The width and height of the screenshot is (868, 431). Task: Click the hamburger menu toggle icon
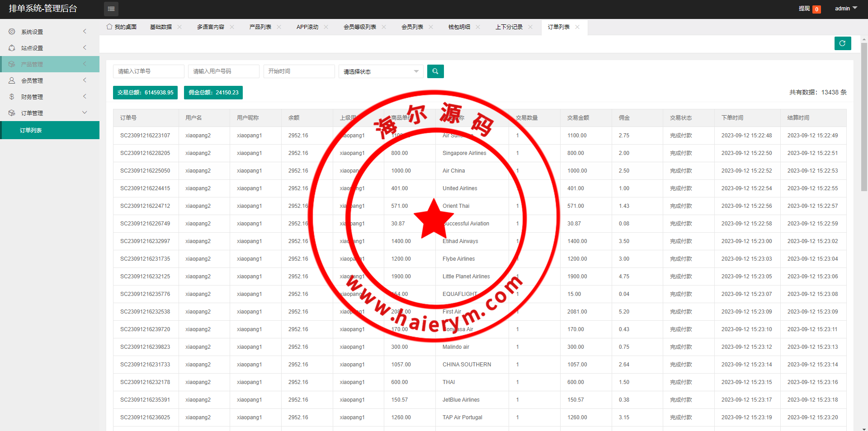coord(111,9)
